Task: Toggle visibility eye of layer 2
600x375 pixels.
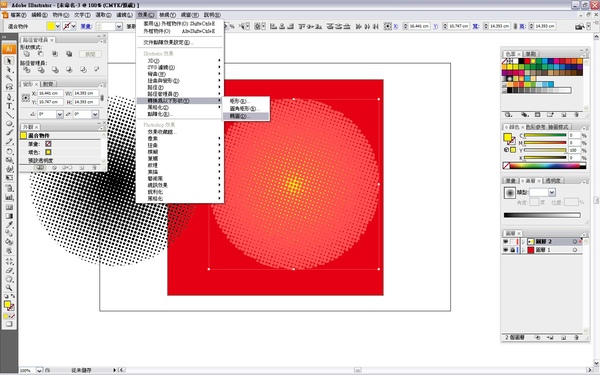Action: click(505, 242)
